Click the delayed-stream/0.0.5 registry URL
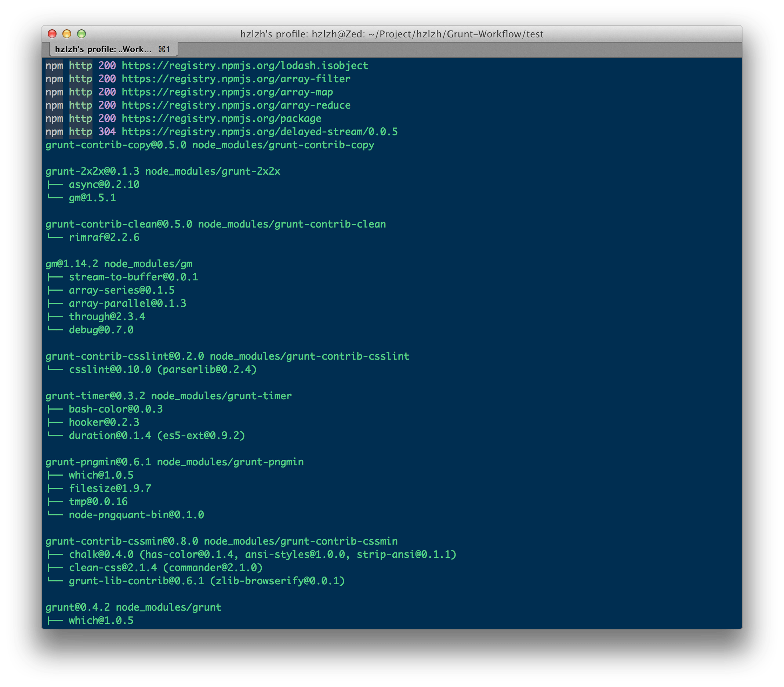 click(x=259, y=131)
